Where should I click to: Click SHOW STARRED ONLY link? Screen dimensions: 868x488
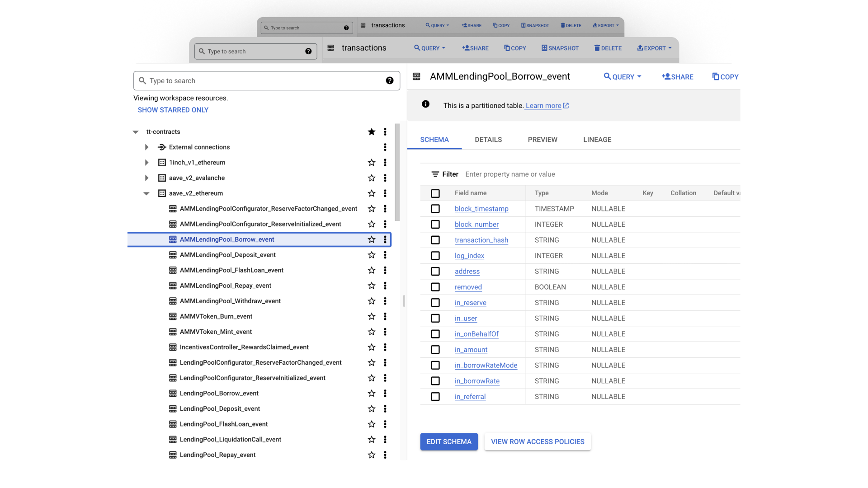pyautogui.click(x=173, y=110)
